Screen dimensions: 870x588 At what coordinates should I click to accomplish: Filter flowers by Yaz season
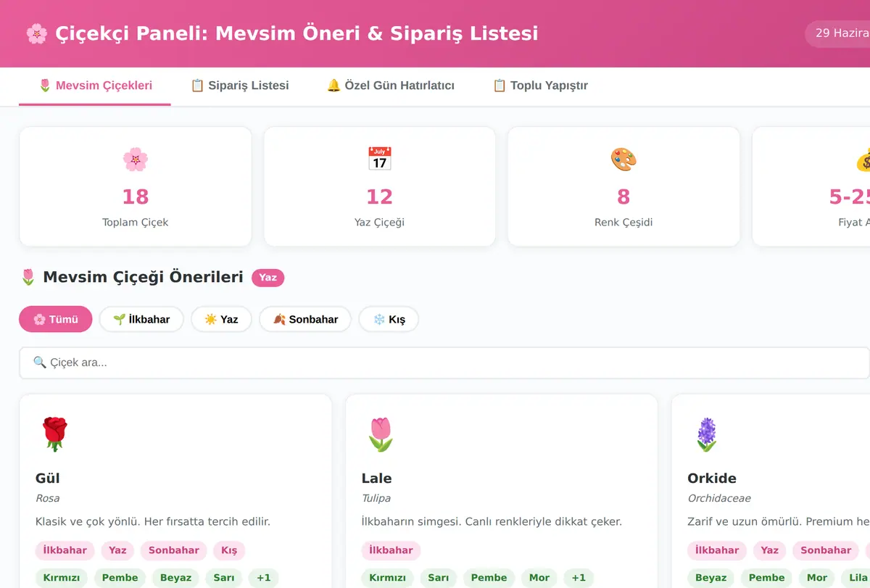[221, 319]
